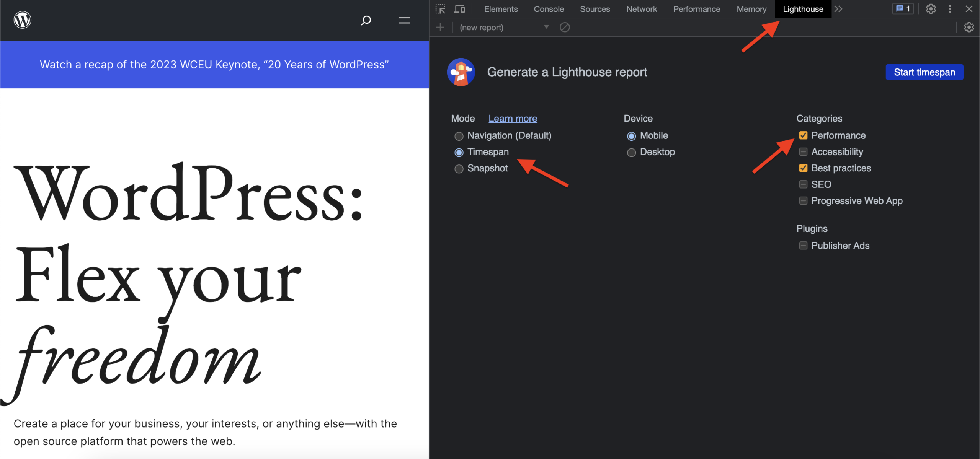Toggle the SEO category checkbox
The width and height of the screenshot is (980, 459).
803,184
